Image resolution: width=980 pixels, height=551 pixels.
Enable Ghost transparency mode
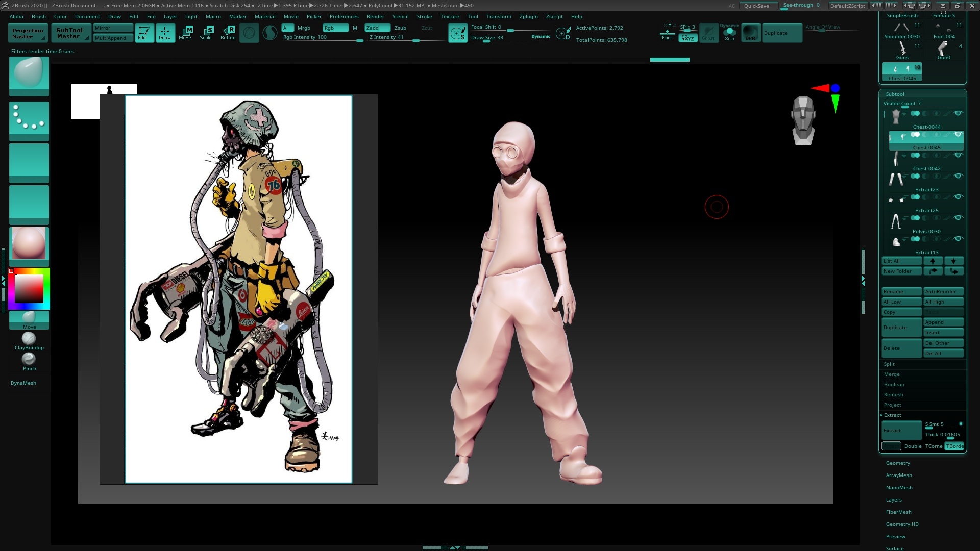coord(708,33)
